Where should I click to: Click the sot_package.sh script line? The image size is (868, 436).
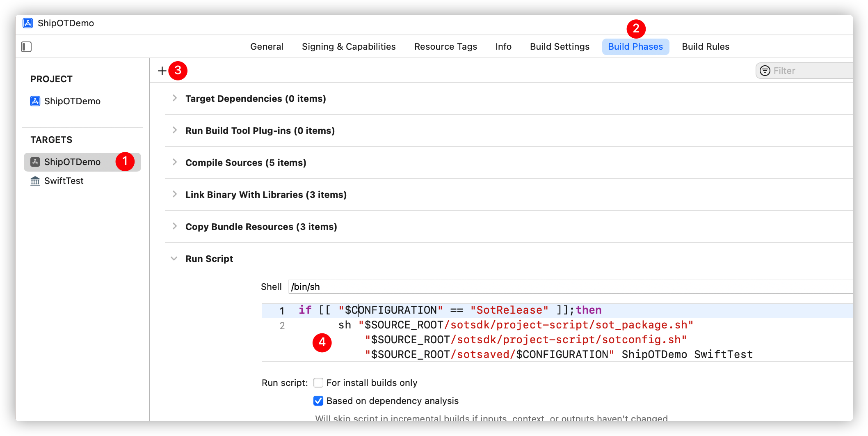click(516, 325)
